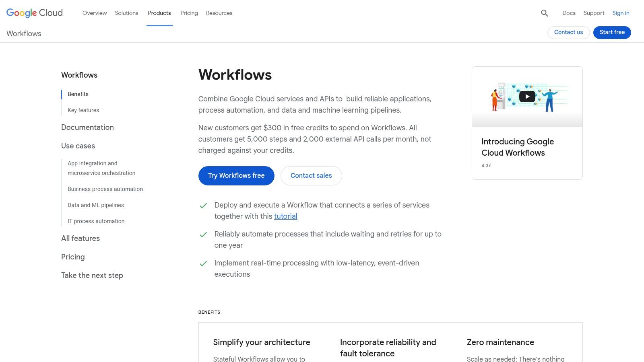Open the Support page

(594, 13)
